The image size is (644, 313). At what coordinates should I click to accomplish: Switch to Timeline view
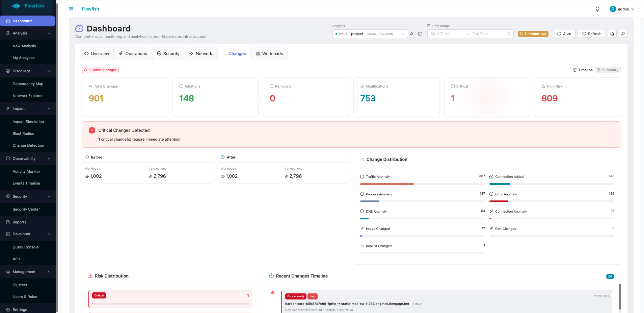(x=583, y=70)
